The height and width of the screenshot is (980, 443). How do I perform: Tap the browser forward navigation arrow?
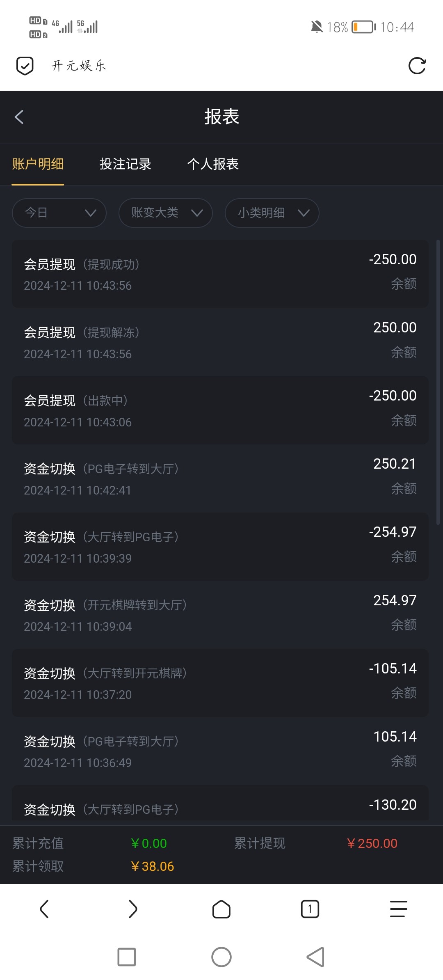point(132,909)
